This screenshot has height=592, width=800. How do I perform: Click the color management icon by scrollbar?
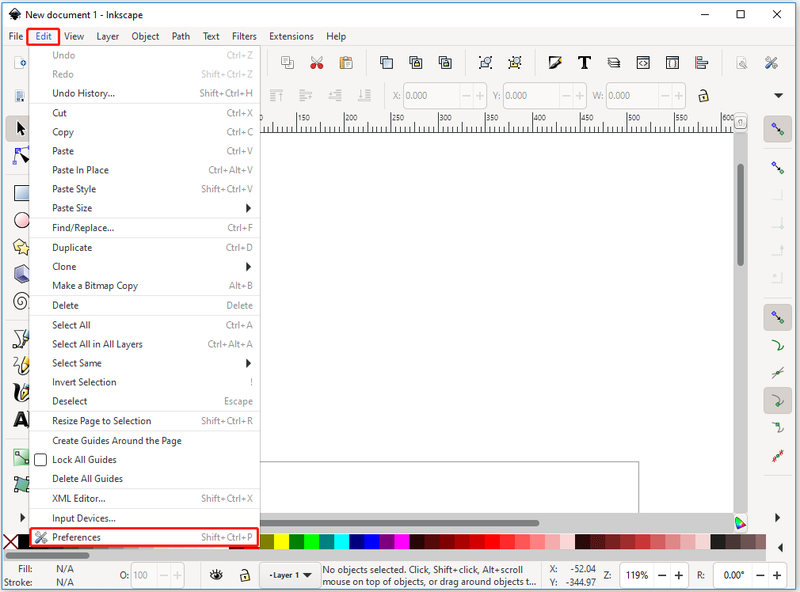pos(740,523)
